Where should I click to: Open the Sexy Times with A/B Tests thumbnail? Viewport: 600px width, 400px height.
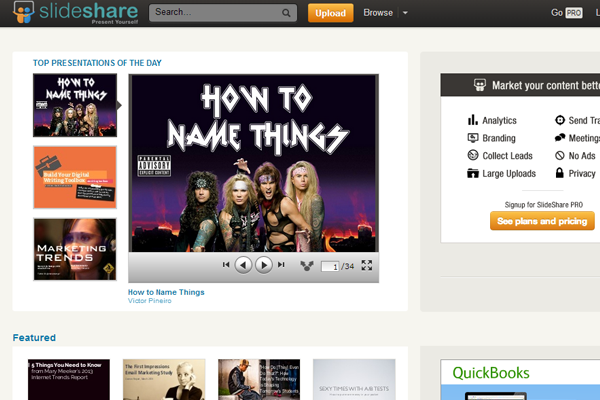point(354,379)
